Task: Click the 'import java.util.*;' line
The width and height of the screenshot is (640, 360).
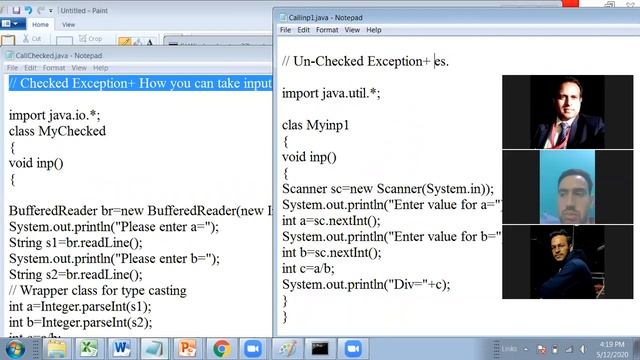Action: tap(331, 93)
